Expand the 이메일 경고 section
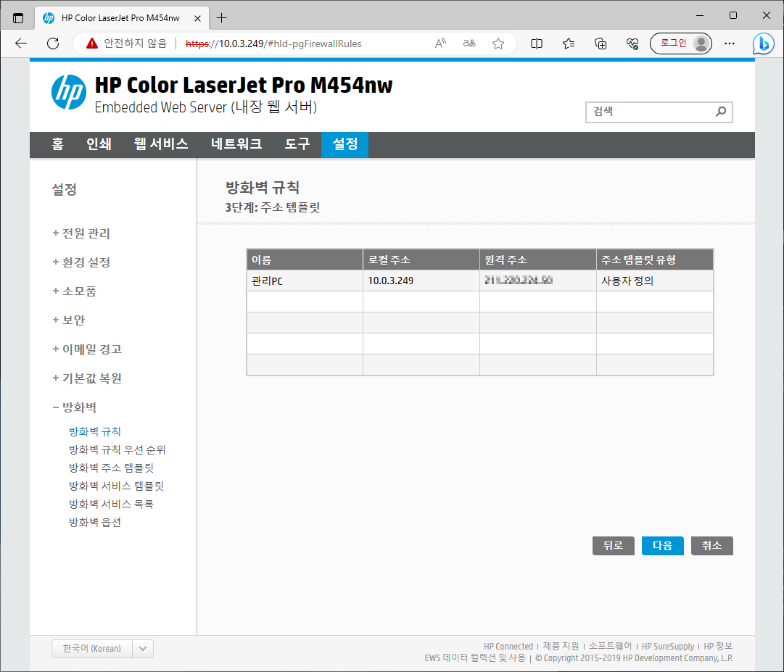This screenshot has width=784, height=672. point(87,349)
